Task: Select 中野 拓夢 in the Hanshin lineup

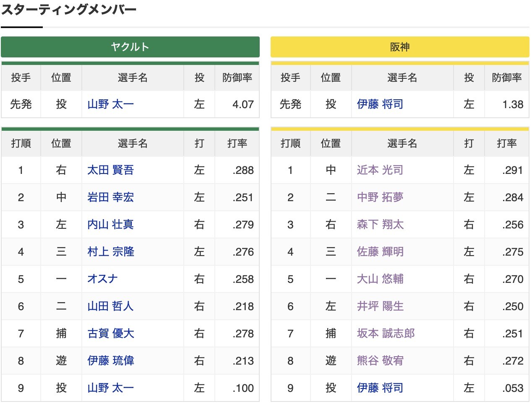Action: pyautogui.click(x=379, y=197)
